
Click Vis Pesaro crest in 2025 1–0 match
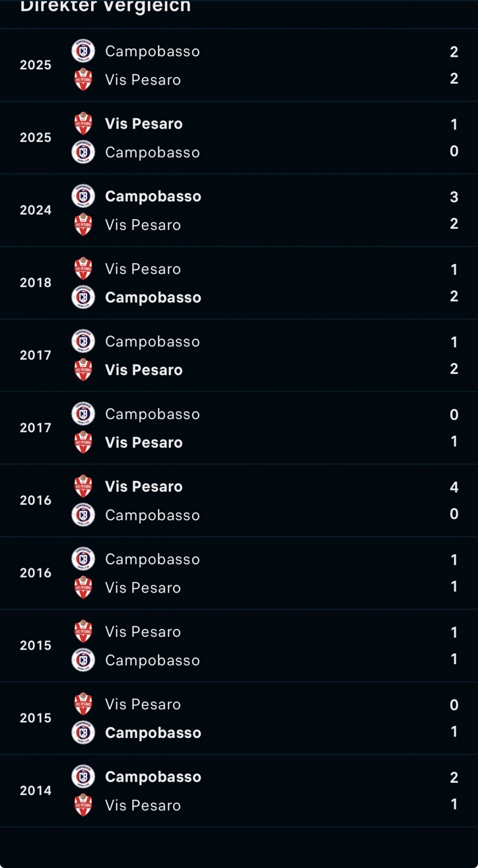[x=83, y=124]
